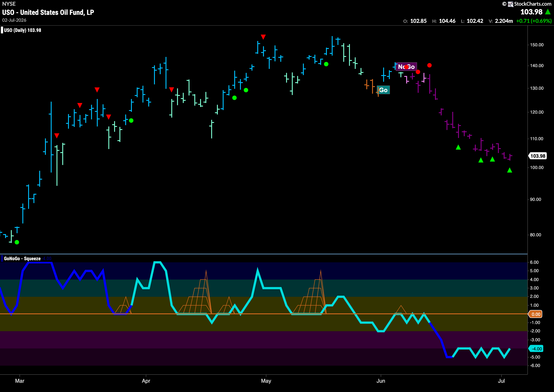Click the May label on time axis
The image size is (554, 392).
click(x=266, y=381)
